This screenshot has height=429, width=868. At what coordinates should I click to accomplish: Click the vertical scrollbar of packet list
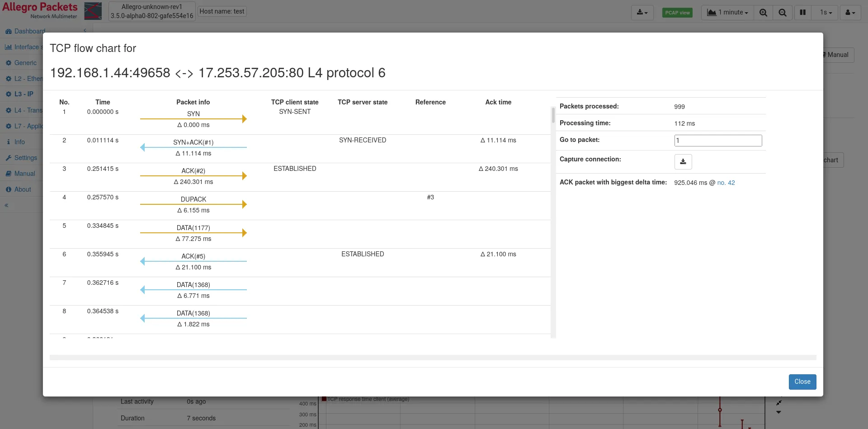tap(553, 115)
